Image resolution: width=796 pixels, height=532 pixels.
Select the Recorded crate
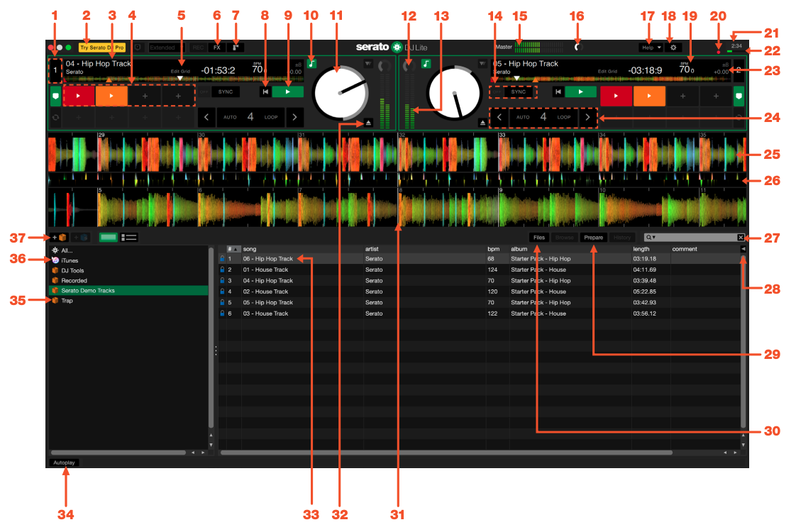[x=128, y=281]
